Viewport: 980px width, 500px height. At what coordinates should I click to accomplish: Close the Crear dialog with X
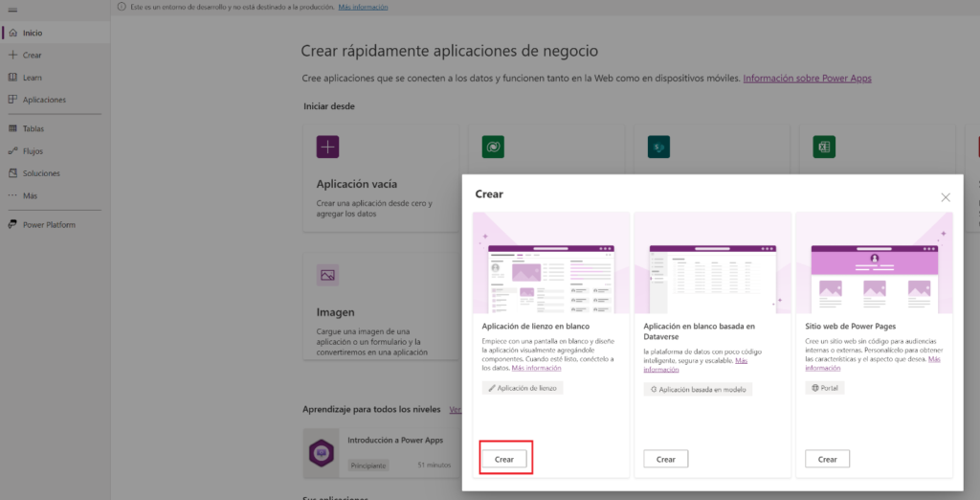click(x=946, y=197)
